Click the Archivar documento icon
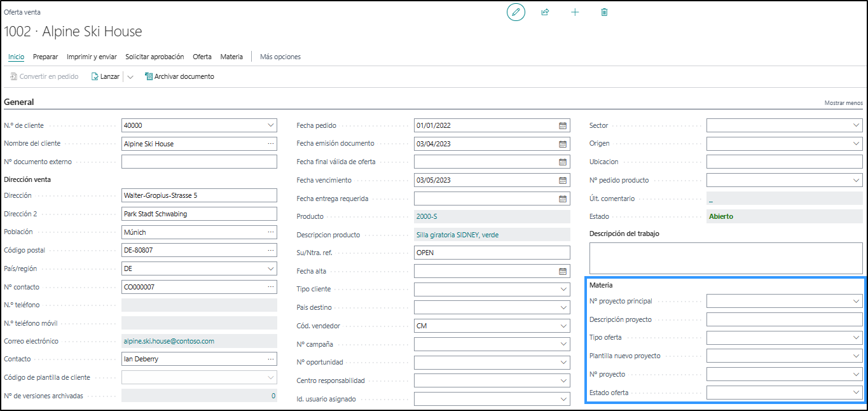 [149, 76]
